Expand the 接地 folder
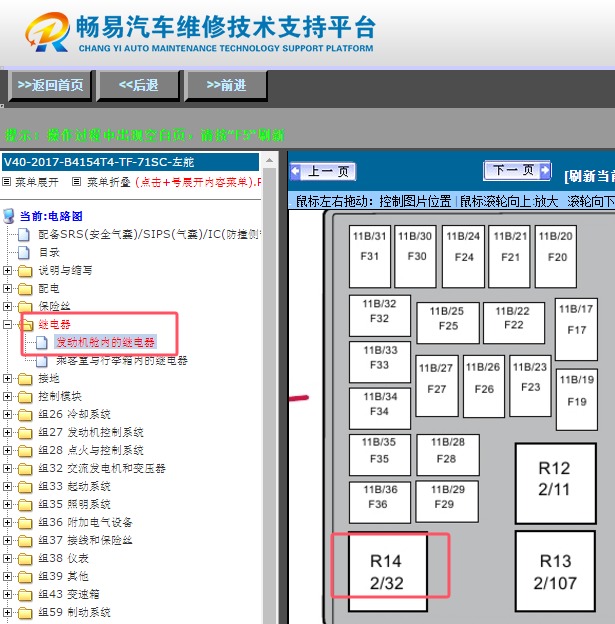 point(7,378)
